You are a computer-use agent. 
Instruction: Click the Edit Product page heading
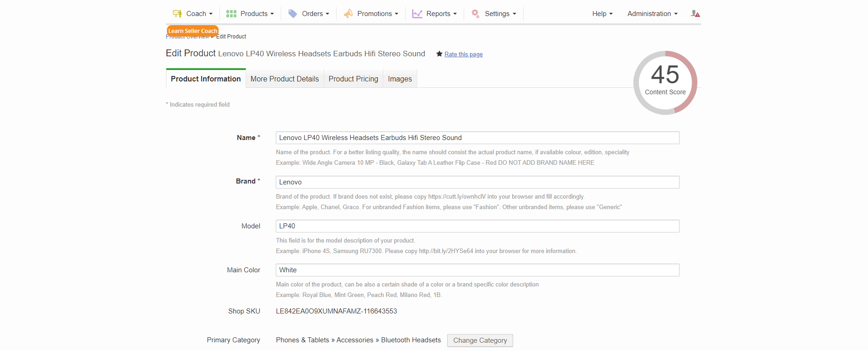click(x=191, y=53)
